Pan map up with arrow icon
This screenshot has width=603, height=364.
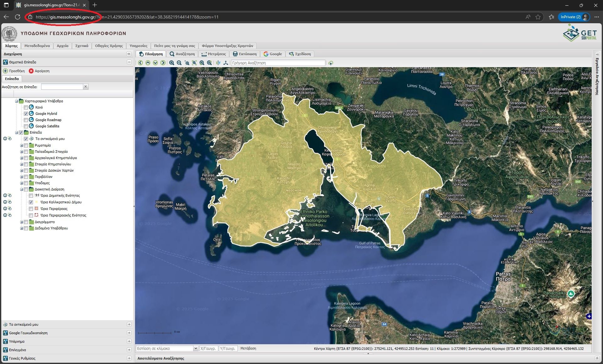(x=148, y=63)
